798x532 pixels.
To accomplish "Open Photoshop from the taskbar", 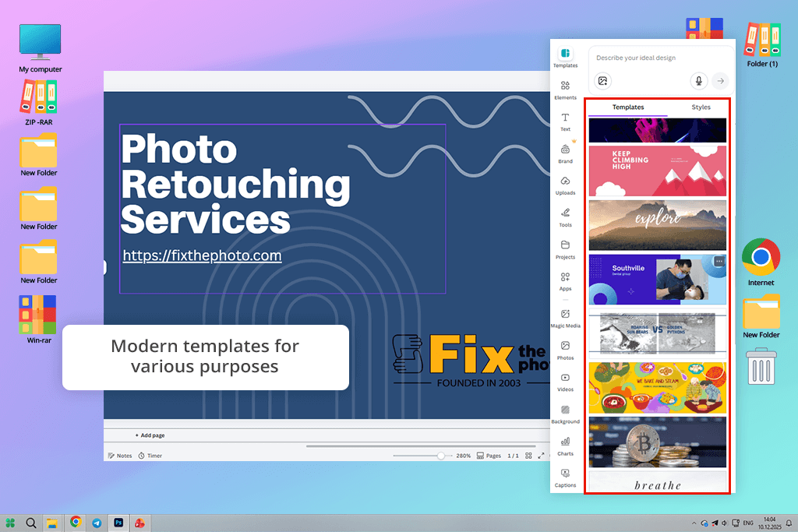I will tap(118, 523).
